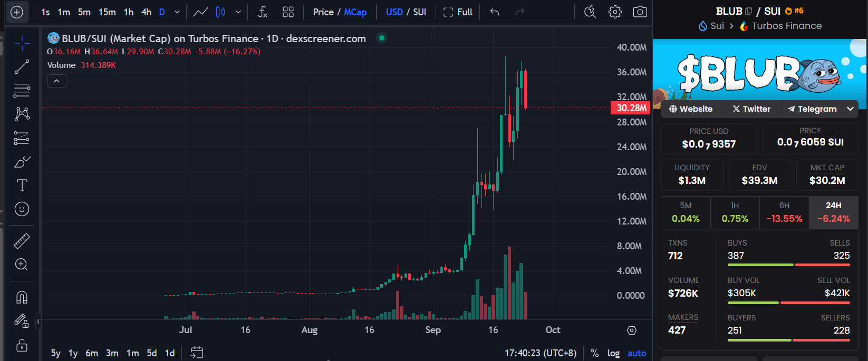Viewport: 868px width, 361px height.
Task: Open the chart type dropdown arrow
Action: point(238,12)
